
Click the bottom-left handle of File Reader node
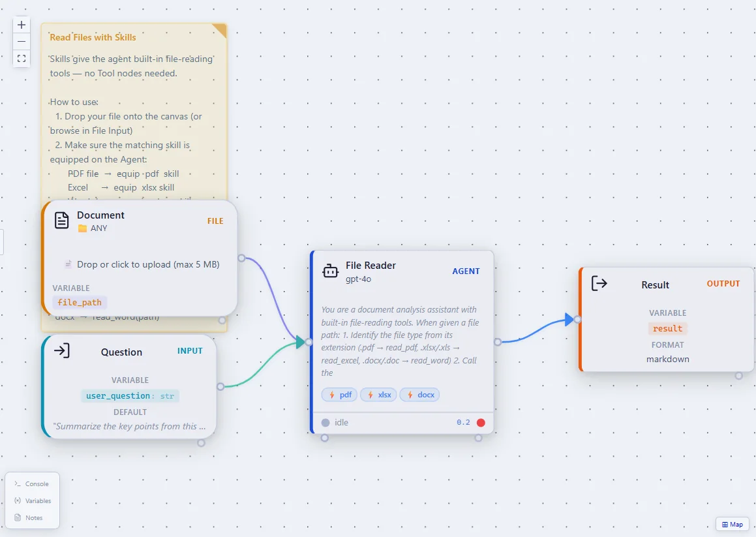click(324, 438)
